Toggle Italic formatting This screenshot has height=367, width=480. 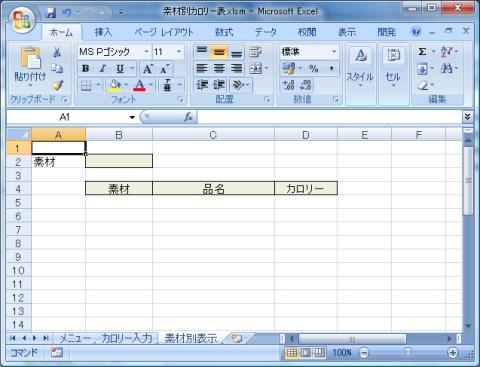[x=103, y=69]
